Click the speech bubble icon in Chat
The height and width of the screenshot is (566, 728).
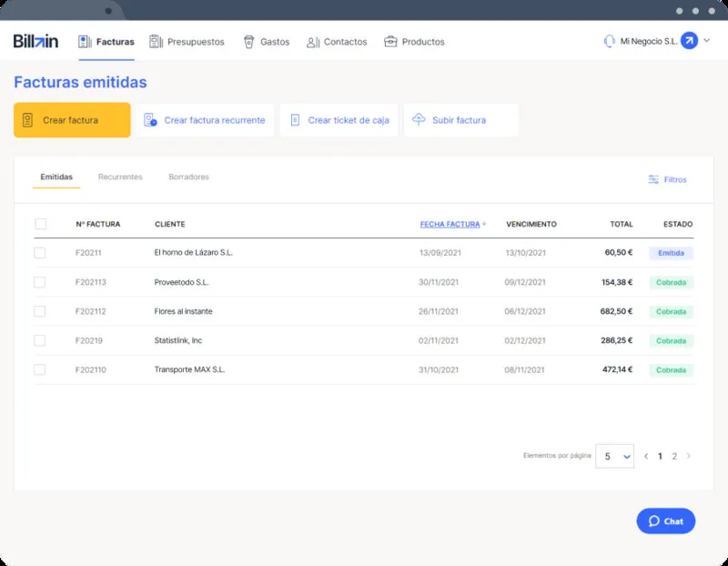653,521
